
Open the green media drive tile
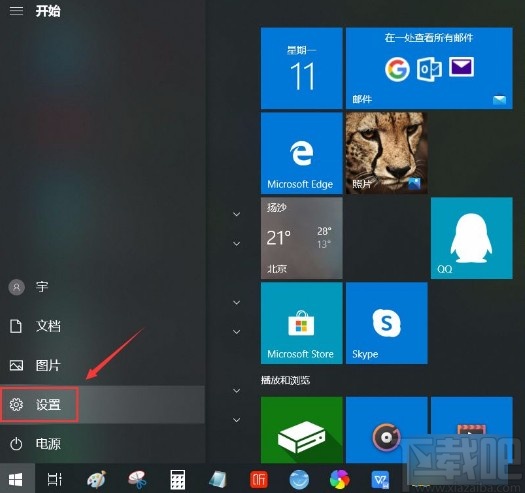[301, 430]
